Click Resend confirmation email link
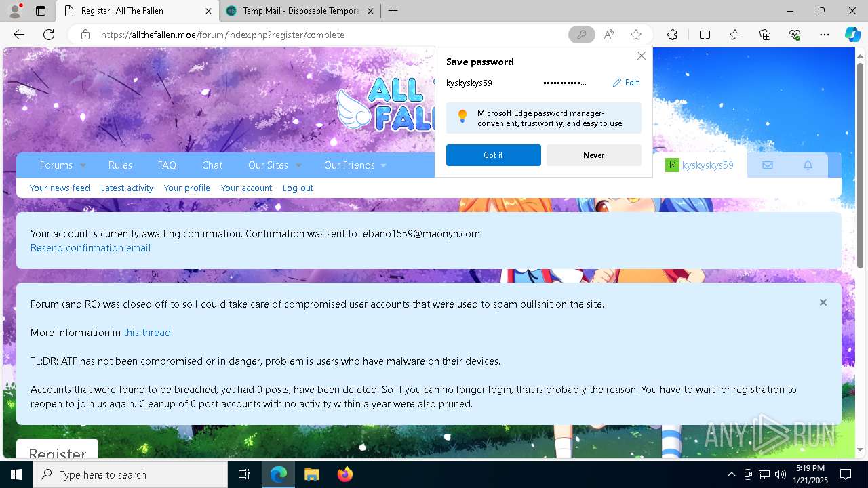Viewport: 868px width, 488px height. click(90, 247)
